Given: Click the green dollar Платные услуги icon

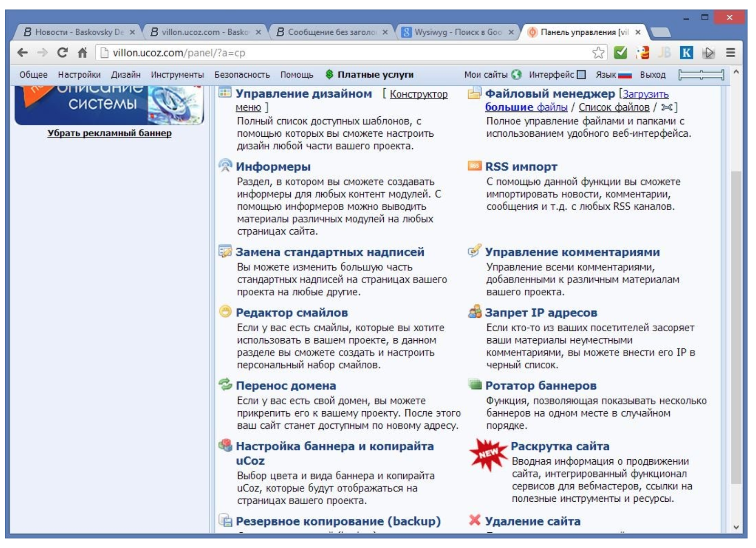Looking at the screenshot, I should click(329, 74).
